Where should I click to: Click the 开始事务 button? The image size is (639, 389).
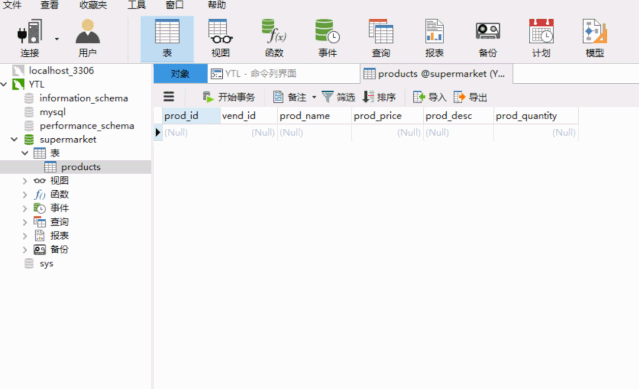pyautogui.click(x=229, y=97)
